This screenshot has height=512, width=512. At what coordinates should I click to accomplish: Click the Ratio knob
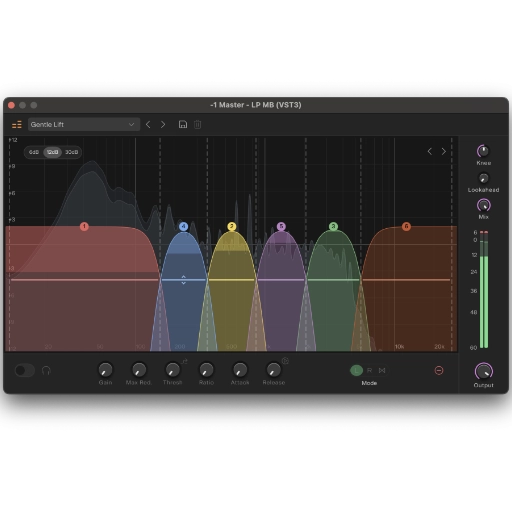[206, 370]
